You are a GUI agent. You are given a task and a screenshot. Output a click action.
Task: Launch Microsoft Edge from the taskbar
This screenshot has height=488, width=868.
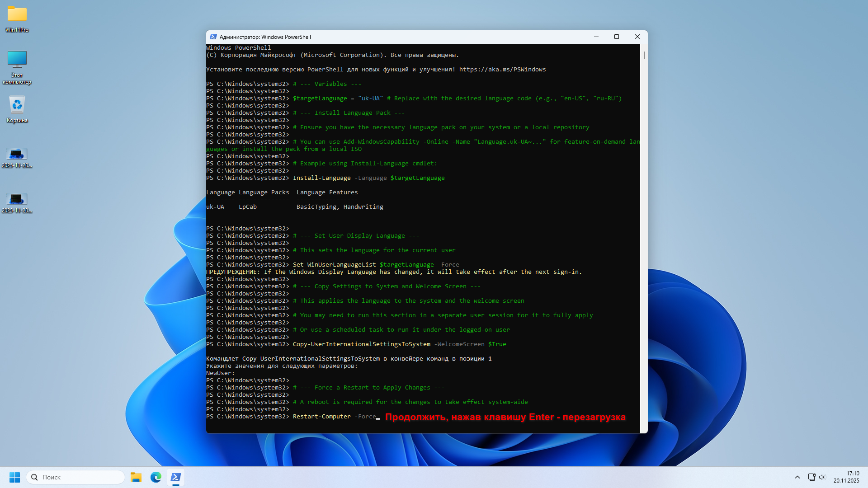pos(156,477)
